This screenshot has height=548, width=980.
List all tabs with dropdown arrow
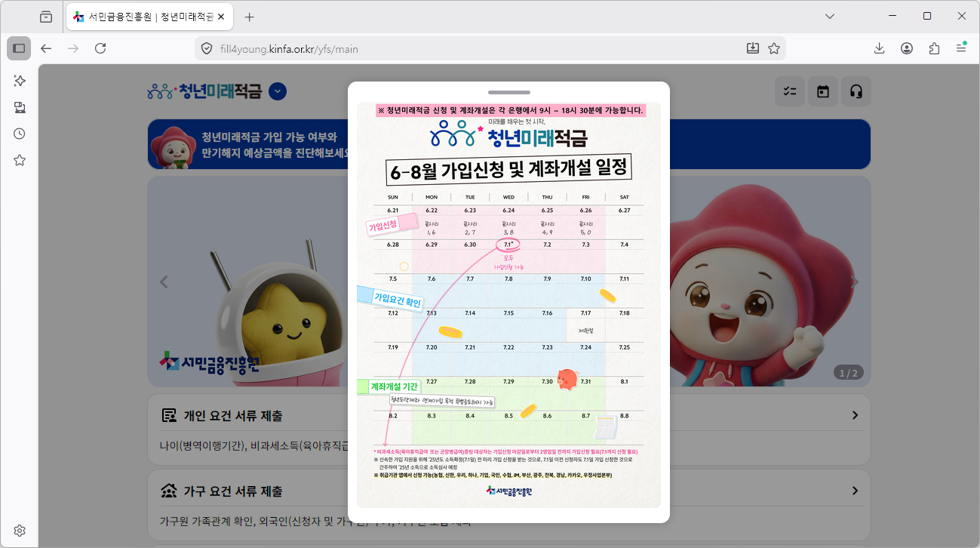[x=830, y=17]
